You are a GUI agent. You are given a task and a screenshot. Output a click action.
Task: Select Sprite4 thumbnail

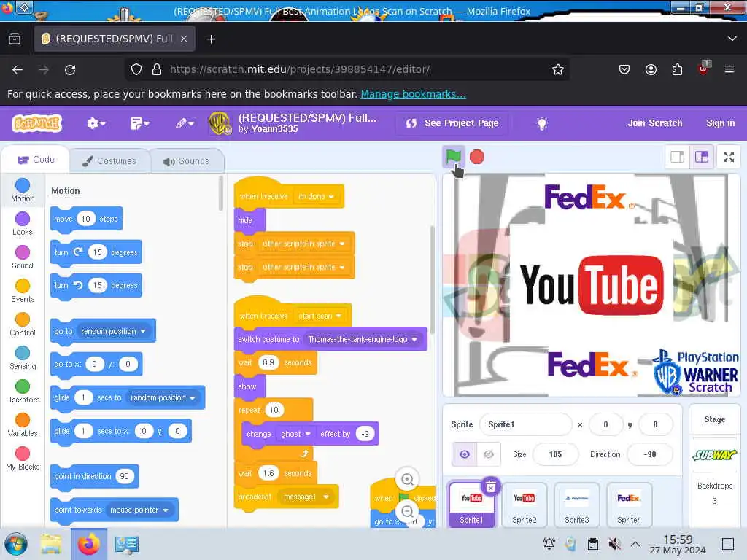[629, 505]
